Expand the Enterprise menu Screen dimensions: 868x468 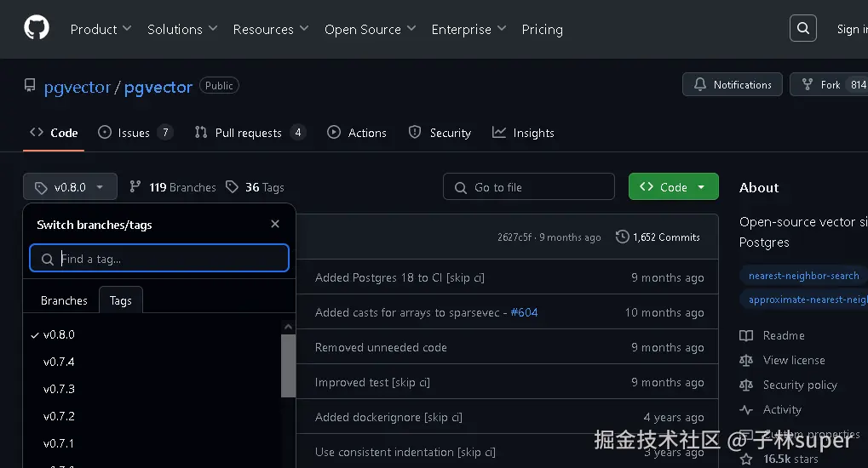(x=468, y=29)
